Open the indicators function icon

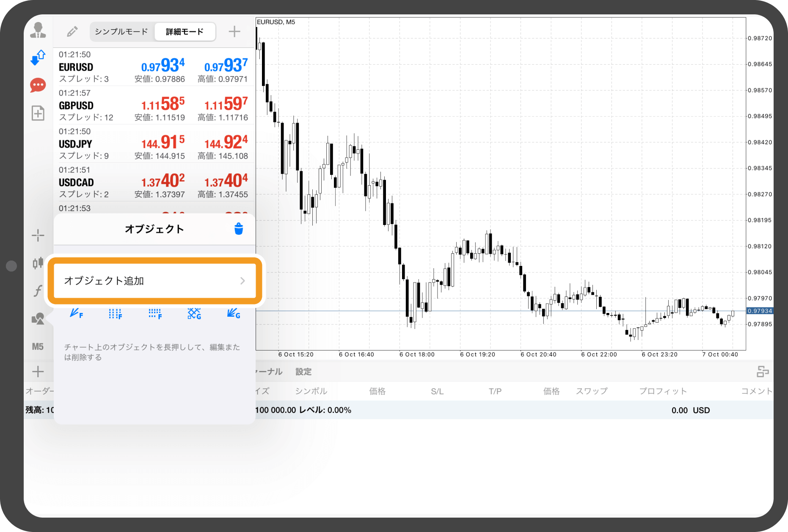38,291
